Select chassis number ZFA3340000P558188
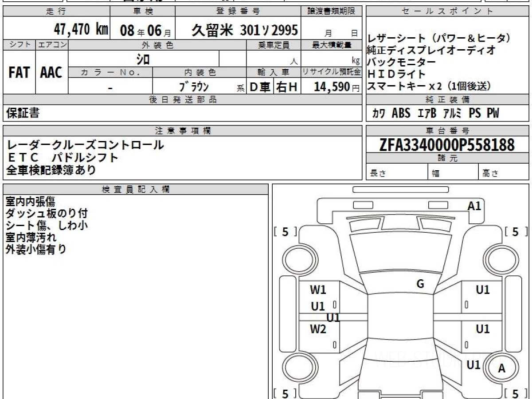Viewport: 532px width, 399px height. (447, 145)
